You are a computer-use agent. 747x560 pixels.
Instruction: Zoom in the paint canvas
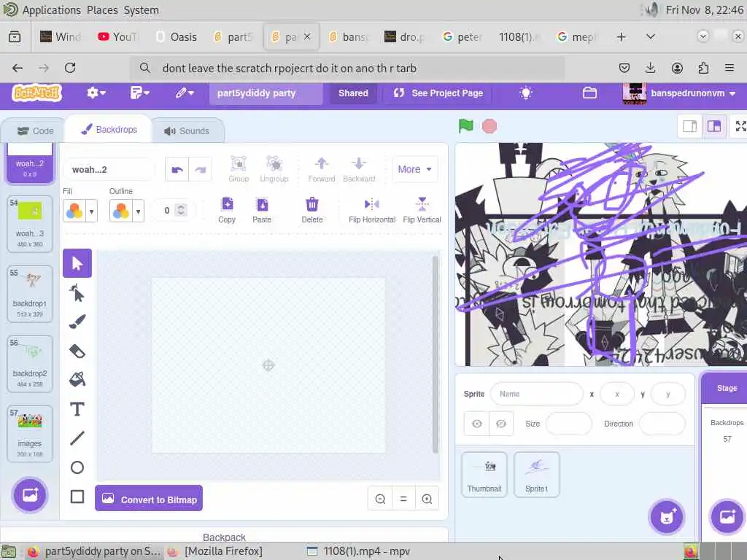coord(427,499)
